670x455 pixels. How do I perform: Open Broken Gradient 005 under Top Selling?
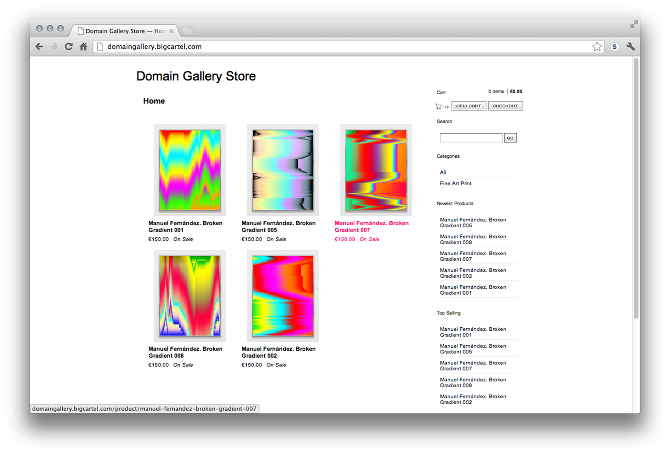[473, 349]
